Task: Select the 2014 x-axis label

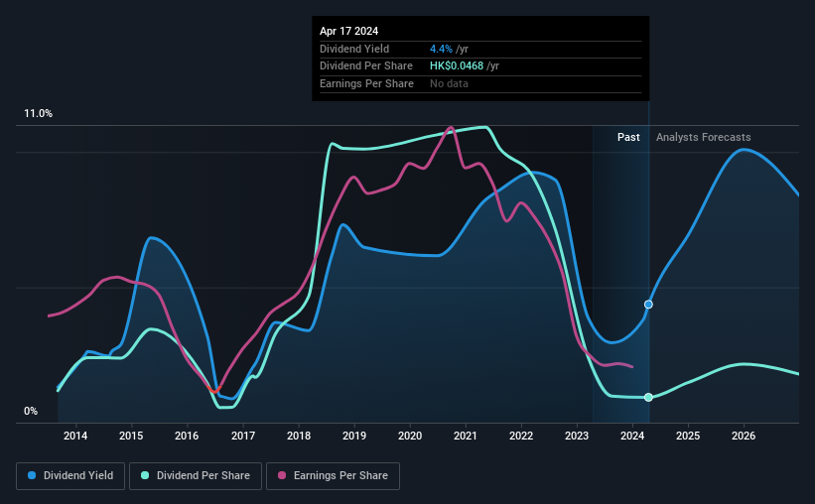Action: coord(75,436)
